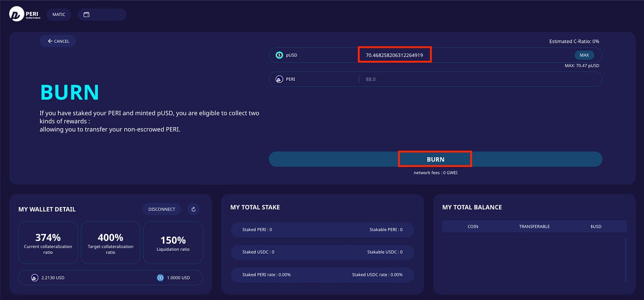
Task: Click the MAX: 70.47 pUSD label
Action: pyautogui.click(x=582, y=66)
